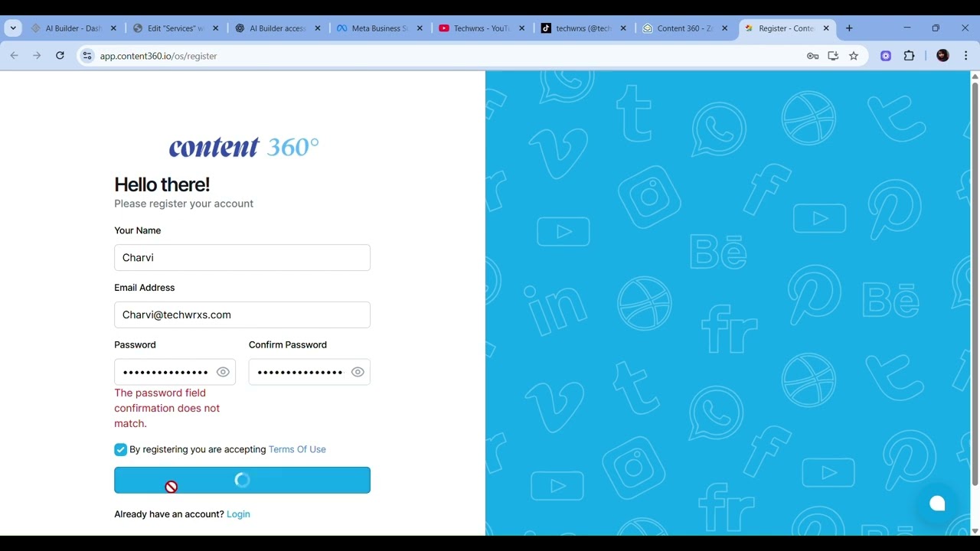Focus the Confirm Password input field
Viewport: 980px width, 551px height.
pyautogui.click(x=309, y=372)
